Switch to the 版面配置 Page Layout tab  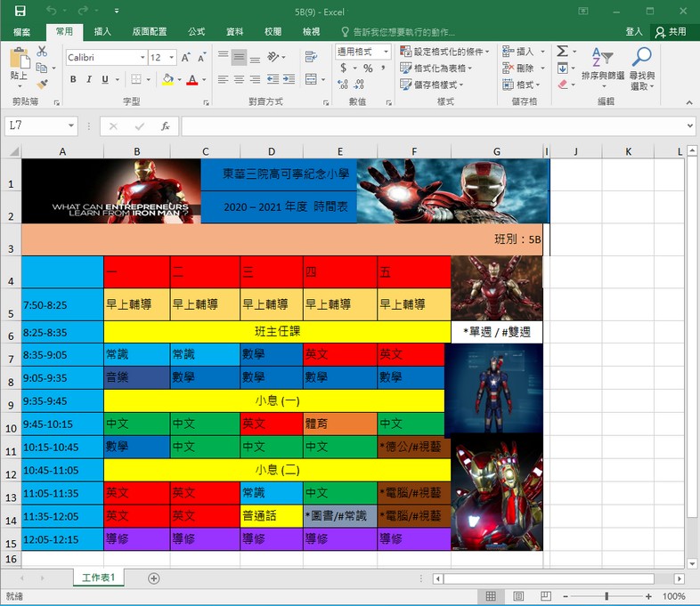(150, 32)
